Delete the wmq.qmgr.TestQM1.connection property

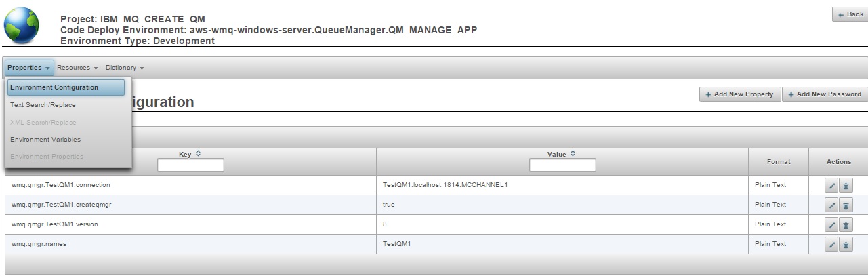click(846, 186)
